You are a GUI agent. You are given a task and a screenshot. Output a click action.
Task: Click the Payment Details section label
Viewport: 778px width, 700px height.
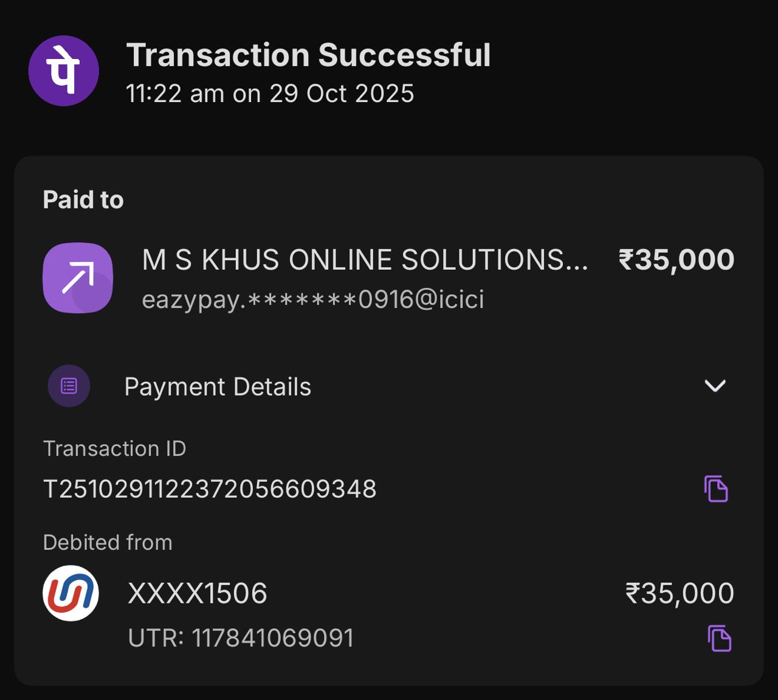point(218,387)
